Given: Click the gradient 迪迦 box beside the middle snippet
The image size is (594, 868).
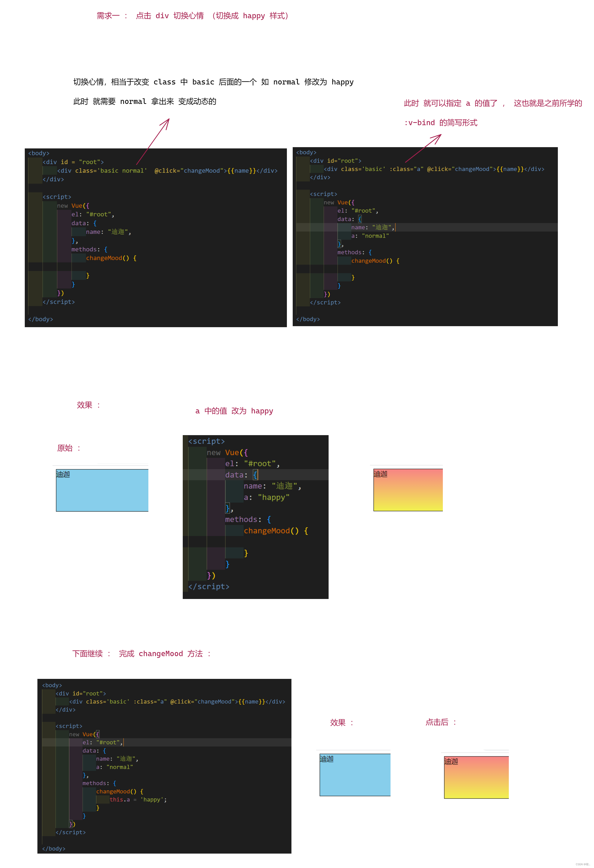Looking at the screenshot, I should point(408,490).
